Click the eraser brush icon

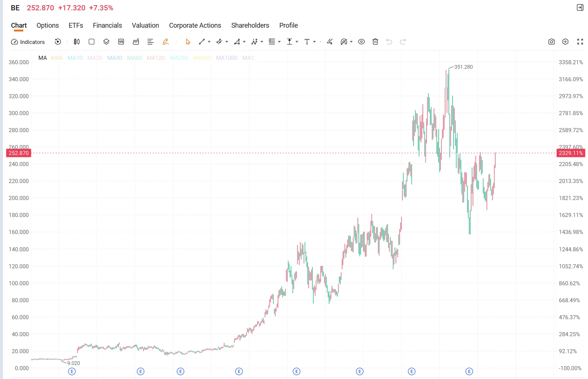[x=330, y=42]
